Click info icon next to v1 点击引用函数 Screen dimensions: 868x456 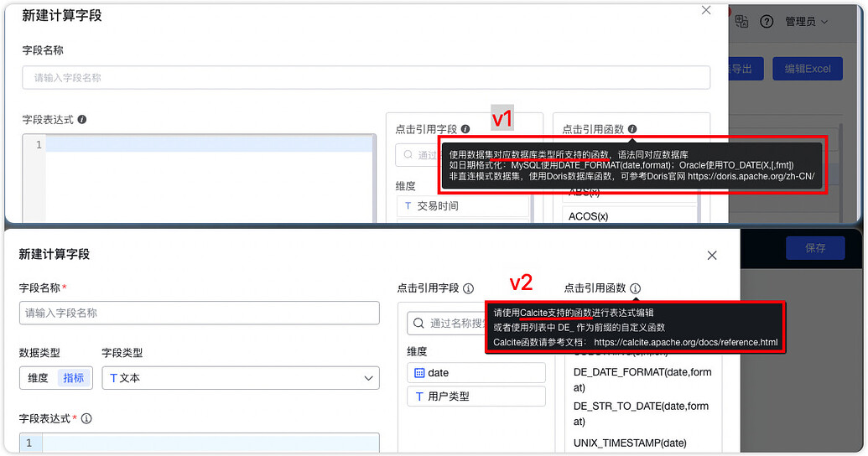pyautogui.click(x=632, y=129)
